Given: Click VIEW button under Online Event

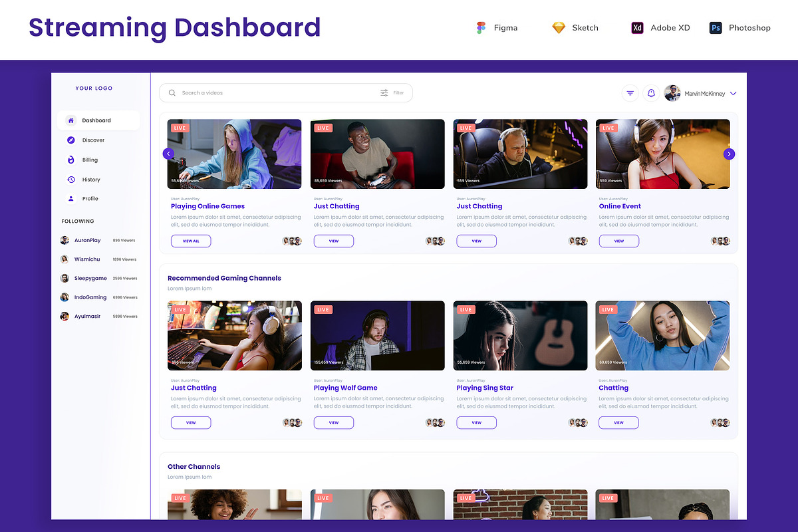Looking at the screenshot, I should (619, 241).
